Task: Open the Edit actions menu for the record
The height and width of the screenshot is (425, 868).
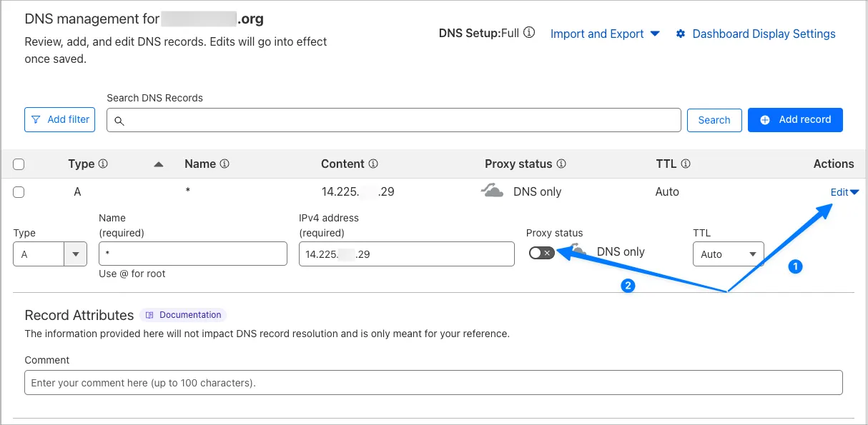Action: tap(844, 191)
